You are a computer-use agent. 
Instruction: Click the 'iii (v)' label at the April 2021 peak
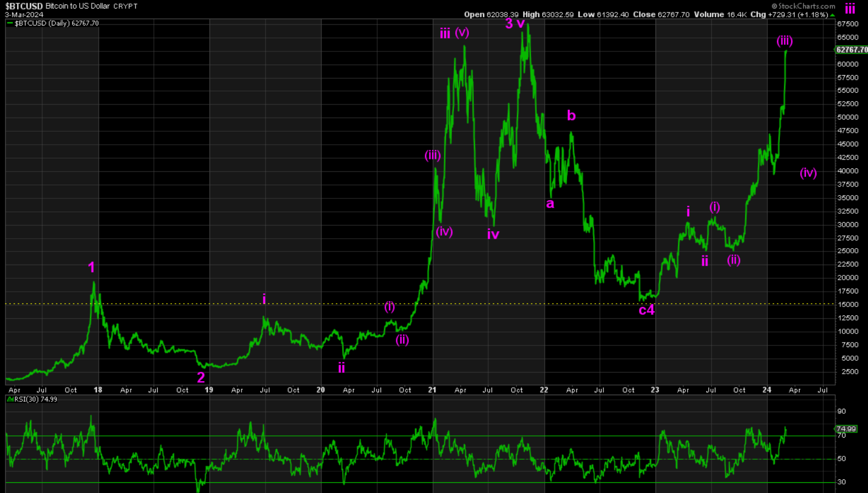pyautogui.click(x=455, y=33)
